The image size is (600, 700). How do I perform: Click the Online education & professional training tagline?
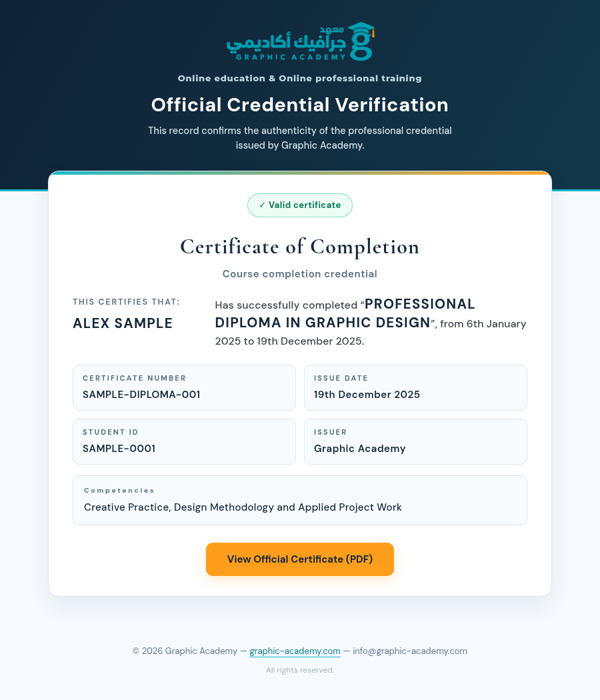300,79
